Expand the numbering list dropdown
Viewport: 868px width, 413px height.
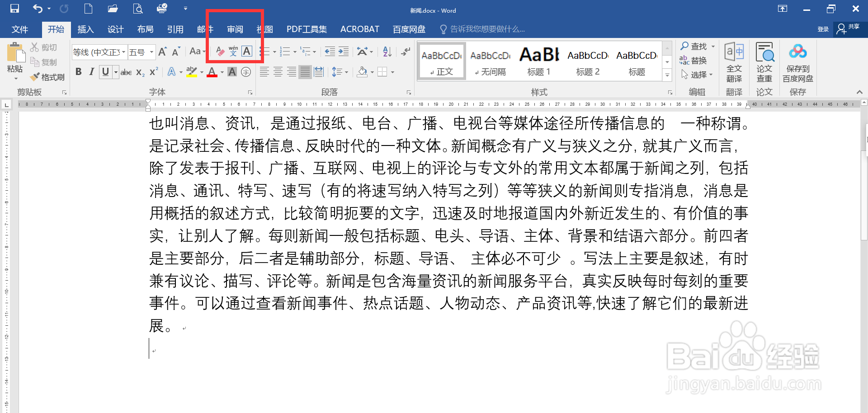point(295,52)
